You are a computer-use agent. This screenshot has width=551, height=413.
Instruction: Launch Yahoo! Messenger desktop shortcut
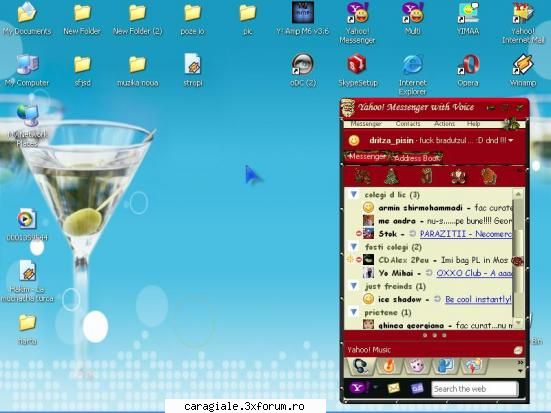pos(357,23)
